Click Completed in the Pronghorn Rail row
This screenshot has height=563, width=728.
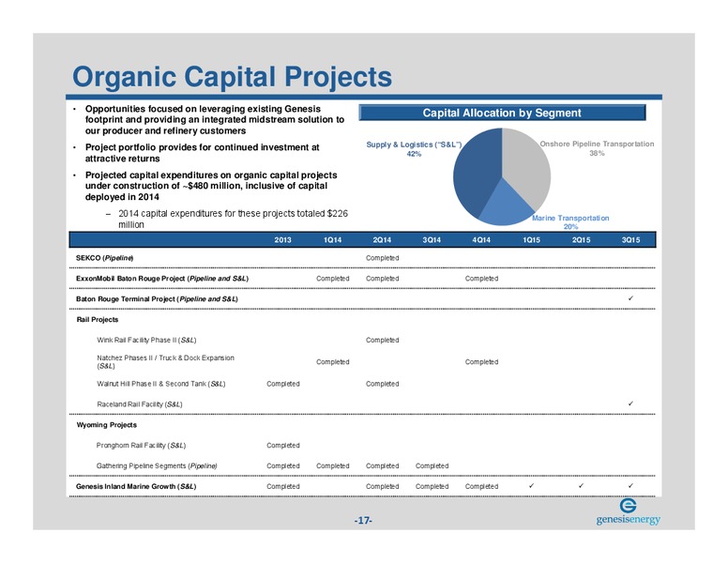[x=282, y=445]
